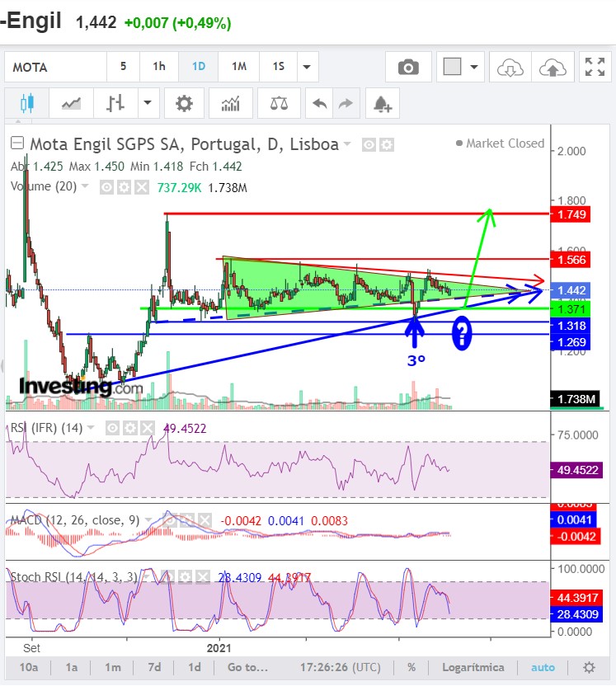
Task: Open the MACD legend dropdown arrow
Action: 148,519
